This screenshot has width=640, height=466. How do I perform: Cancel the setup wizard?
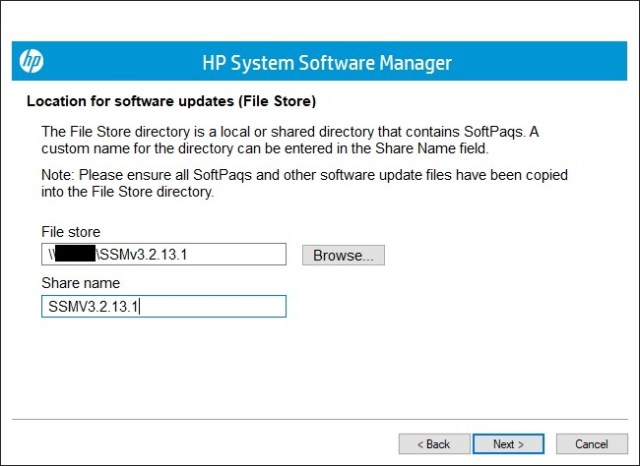click(590, 443)
